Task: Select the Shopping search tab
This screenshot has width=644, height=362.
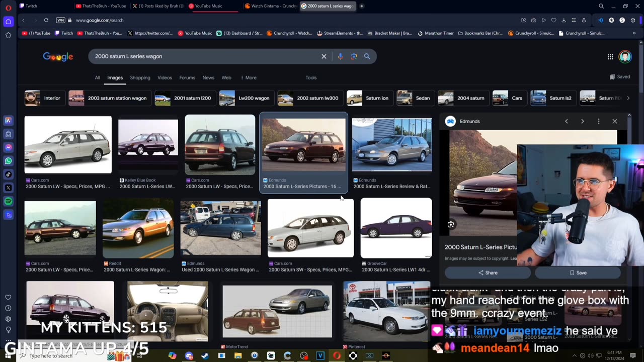Action: (140, 77)
